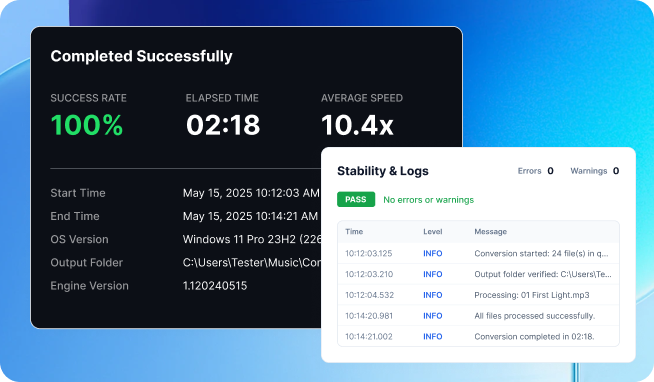
Task: Select the 10.4x average speed value
Action: 357,125
